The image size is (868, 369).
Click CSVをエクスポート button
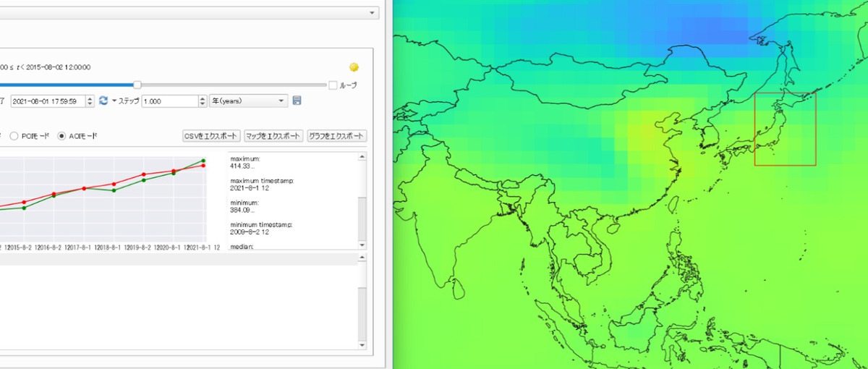click(211, 136)
